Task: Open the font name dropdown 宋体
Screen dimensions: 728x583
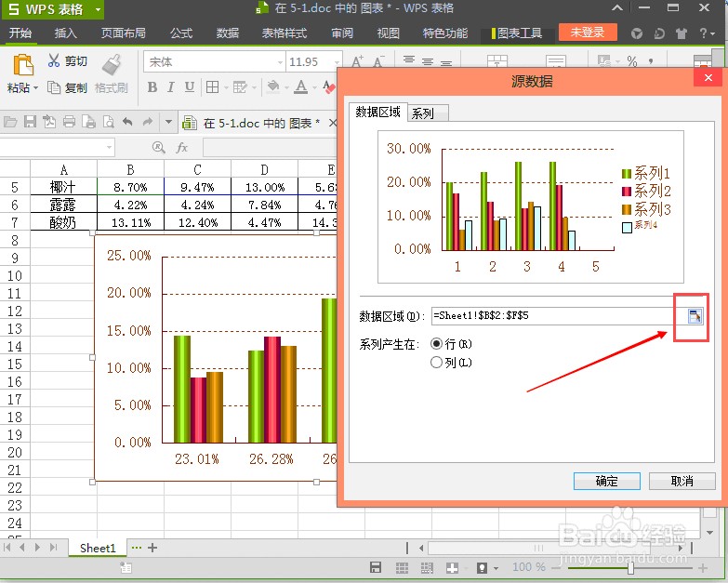Action: tap(280, 62)
